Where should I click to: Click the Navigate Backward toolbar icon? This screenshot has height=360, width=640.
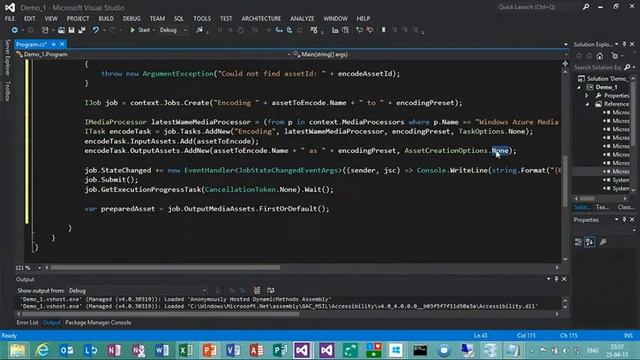point(15,30)
